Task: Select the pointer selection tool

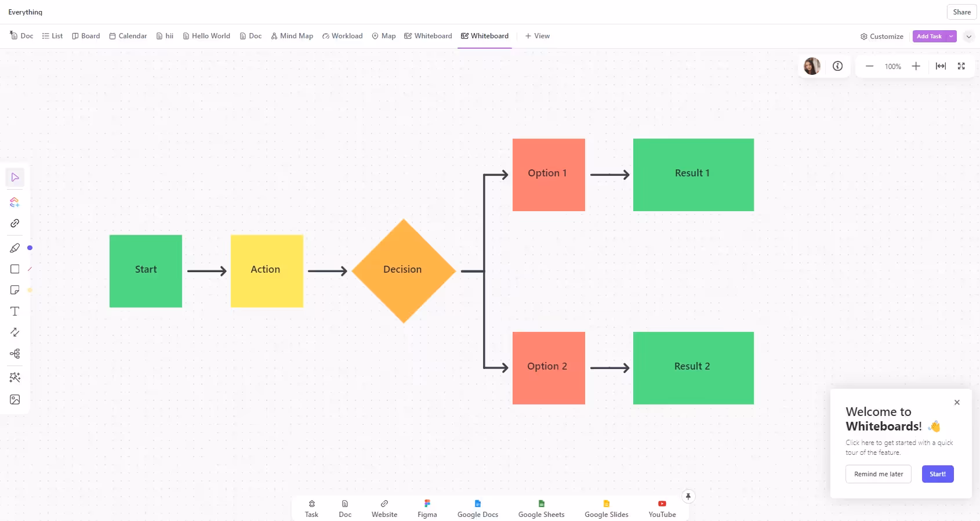Action: (x=15, y=178)
